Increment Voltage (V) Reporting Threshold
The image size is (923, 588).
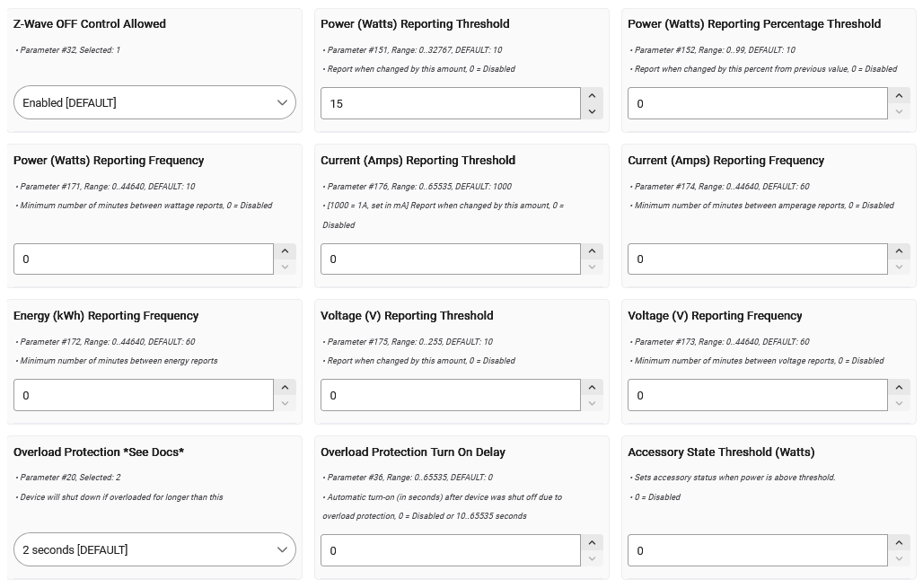click(592, 388)
